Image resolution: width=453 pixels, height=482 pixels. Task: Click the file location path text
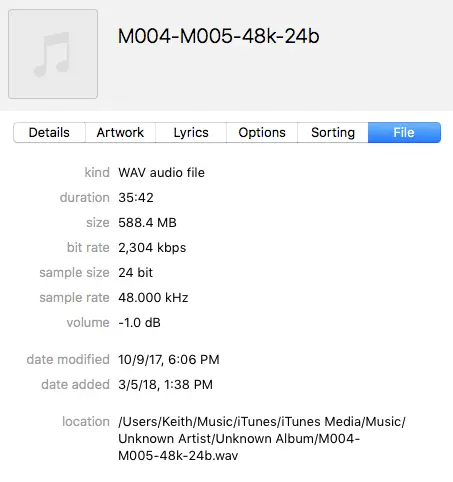[262, 439]
